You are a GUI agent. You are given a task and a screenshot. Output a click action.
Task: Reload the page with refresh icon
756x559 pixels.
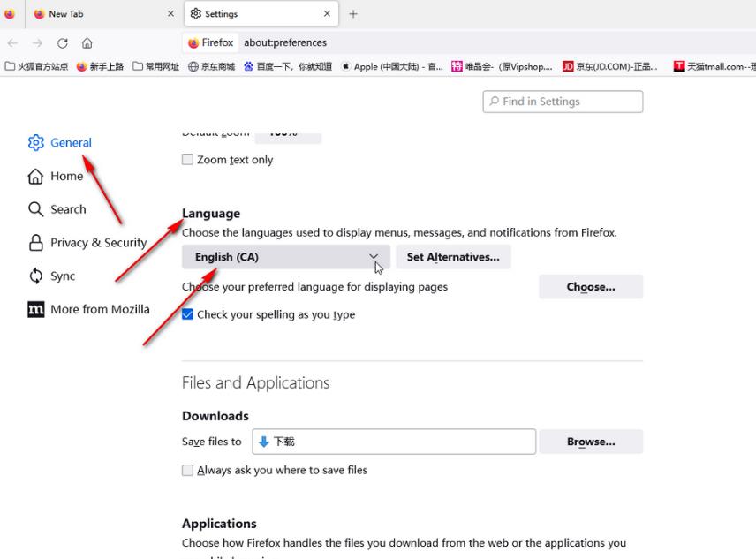[x=62, y=43]
